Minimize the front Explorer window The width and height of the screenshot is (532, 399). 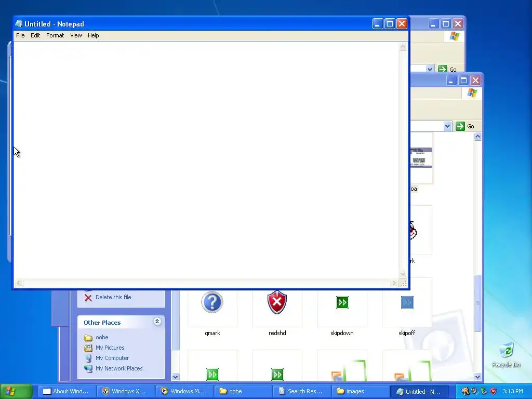[451, 81]
